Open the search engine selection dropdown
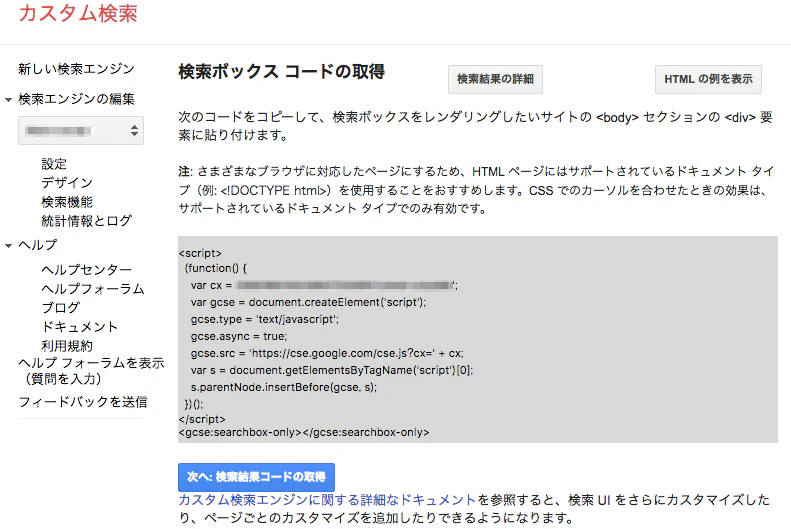This screenshot has width=791, height=529. (x=81, y=131)
